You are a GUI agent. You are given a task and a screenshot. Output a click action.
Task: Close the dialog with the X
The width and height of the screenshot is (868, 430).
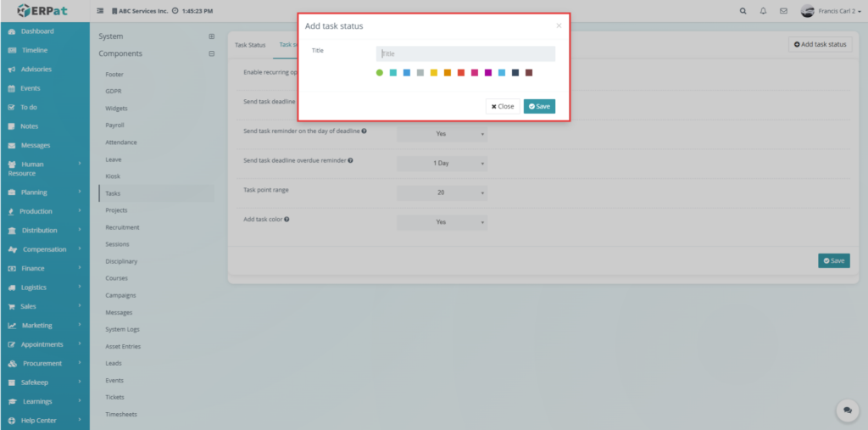coord(559,25)
